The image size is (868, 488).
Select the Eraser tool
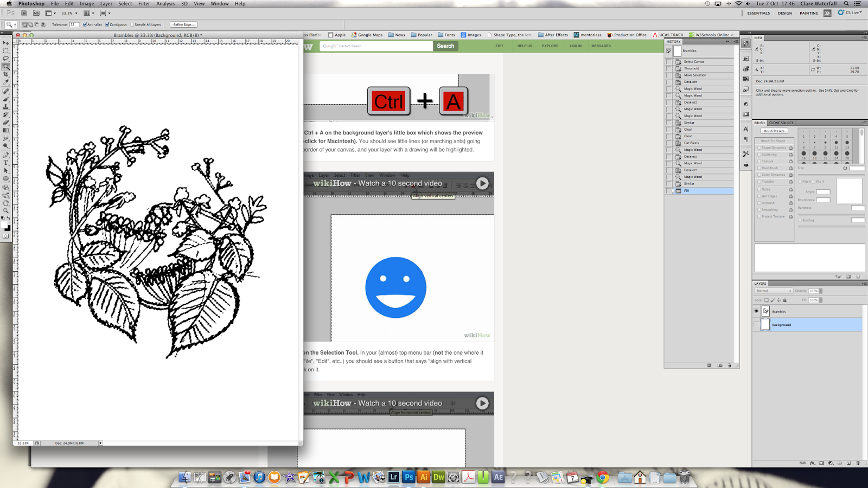click(6, 123)
